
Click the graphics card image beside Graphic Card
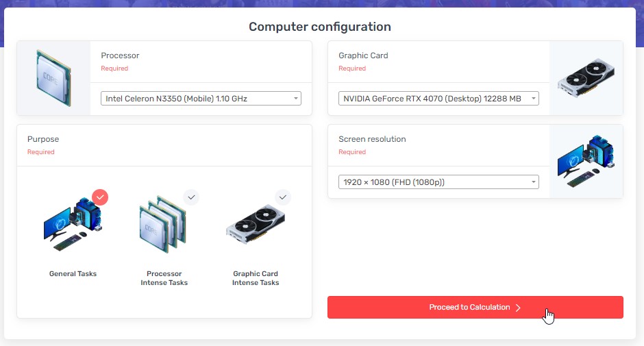586,77
